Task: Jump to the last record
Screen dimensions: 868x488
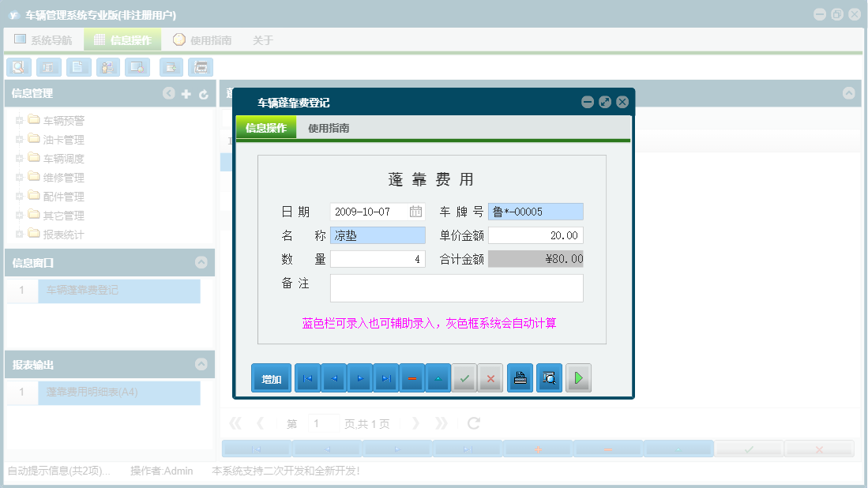Action: 385,377
